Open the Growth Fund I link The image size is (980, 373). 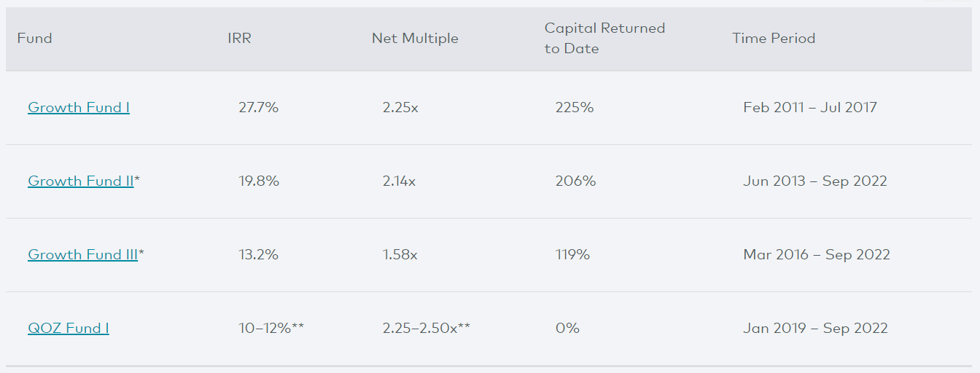[x=79, y=108]
